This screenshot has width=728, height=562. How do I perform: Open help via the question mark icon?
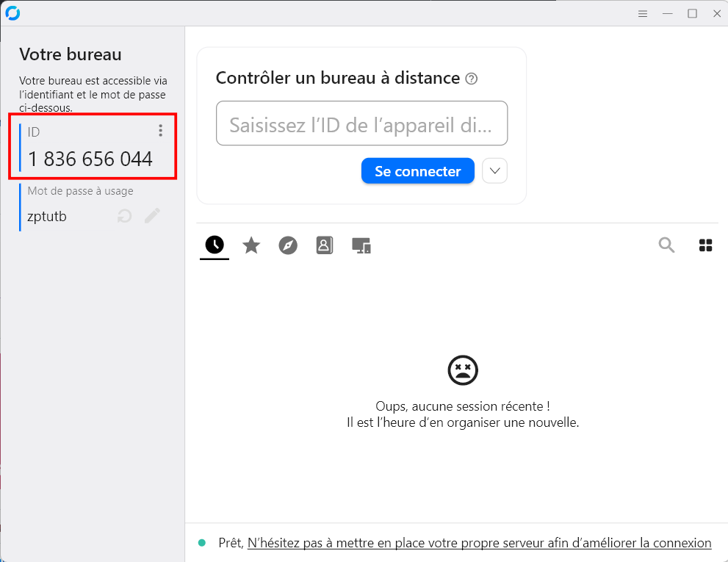472,78
